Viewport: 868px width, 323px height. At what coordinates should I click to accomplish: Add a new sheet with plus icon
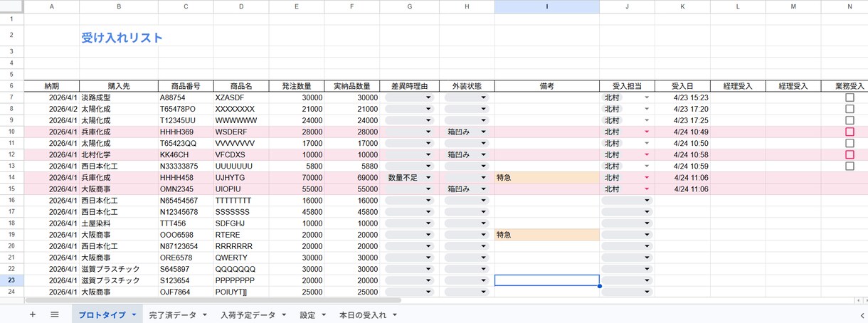pos(33,314)
